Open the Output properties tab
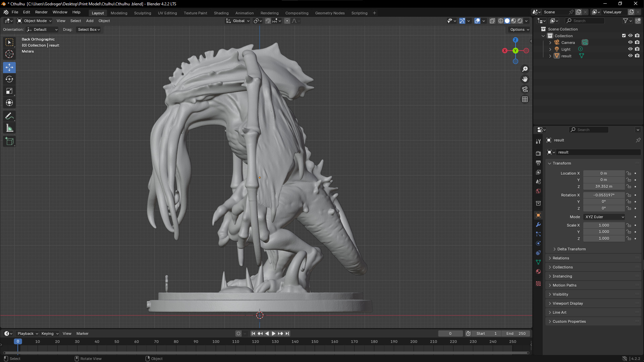The image size is (644, 362). tap(538, 163)
